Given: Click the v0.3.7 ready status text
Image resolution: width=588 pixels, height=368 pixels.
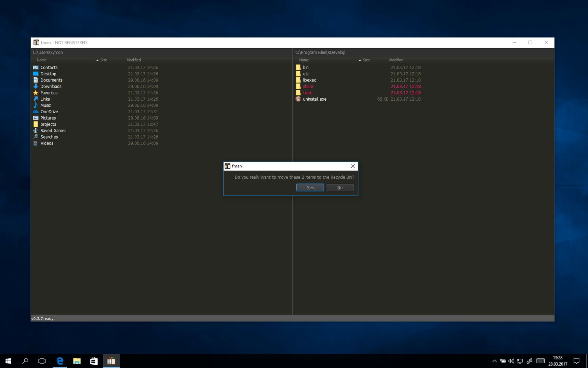Looking at the screenshot, I should click(x=43, y=318).
